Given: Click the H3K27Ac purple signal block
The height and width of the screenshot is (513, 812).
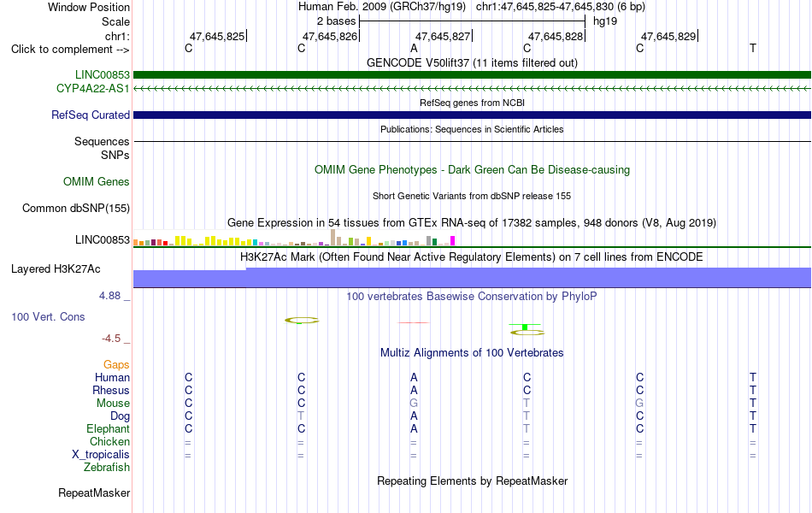Looking at the screenshot, I should [x=472, y=278].
